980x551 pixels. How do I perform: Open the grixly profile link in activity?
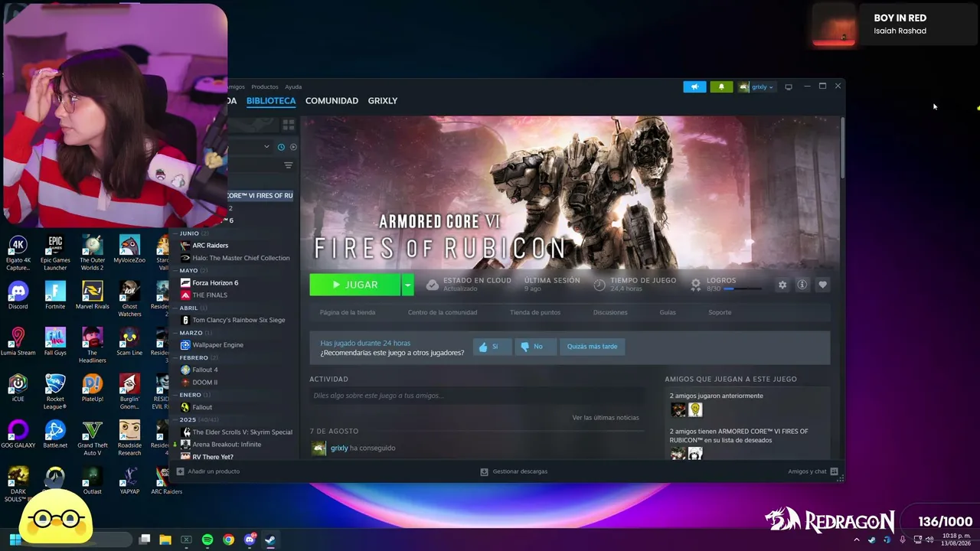pyautogui.click(x=339, y=448)
